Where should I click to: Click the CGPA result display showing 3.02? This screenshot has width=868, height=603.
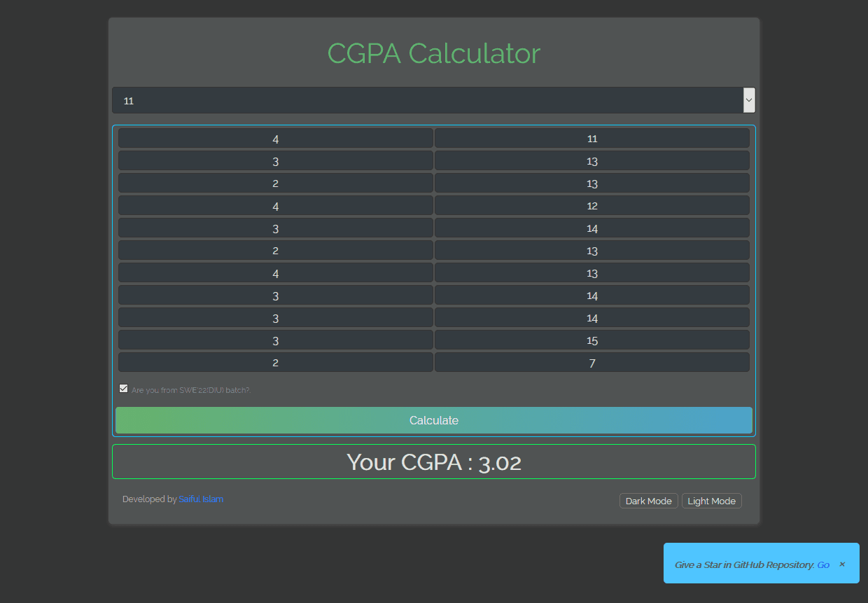tap(434, 462)
